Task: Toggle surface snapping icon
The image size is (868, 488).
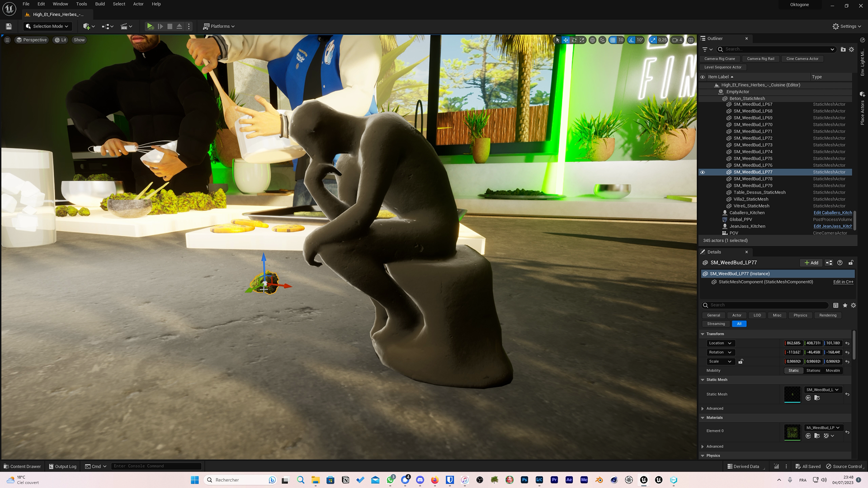Action: click(x=602, y=40)
